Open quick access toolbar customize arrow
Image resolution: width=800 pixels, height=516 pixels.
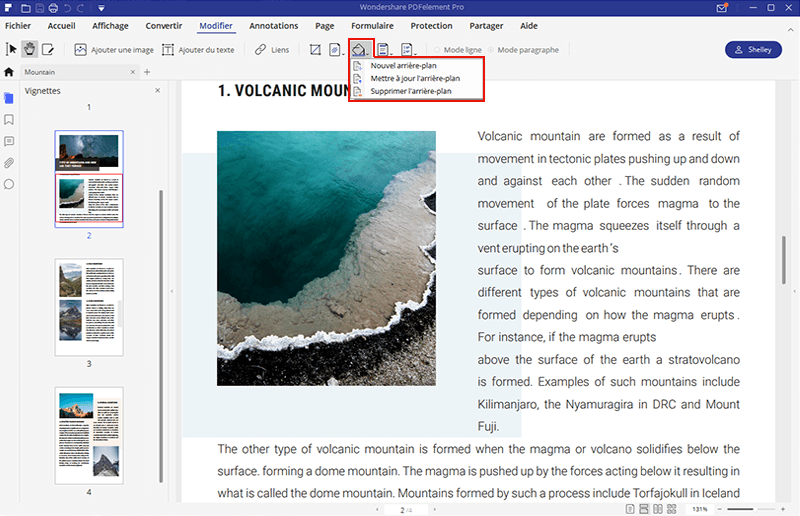pos(101,8)
